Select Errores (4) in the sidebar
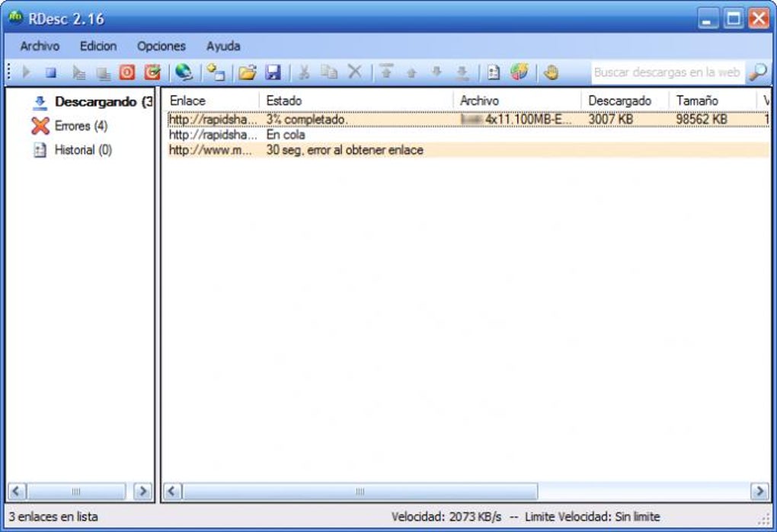The image size is (777, 532). 69,126
